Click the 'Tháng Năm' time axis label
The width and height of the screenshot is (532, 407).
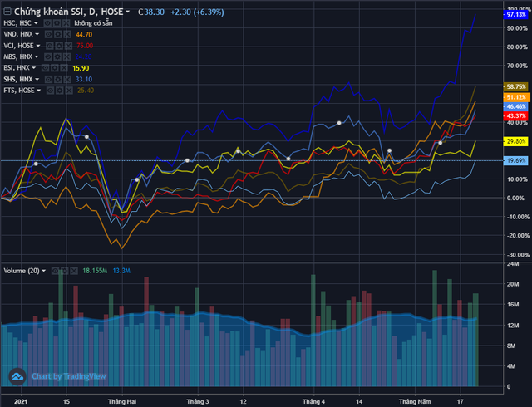(415, 401)
